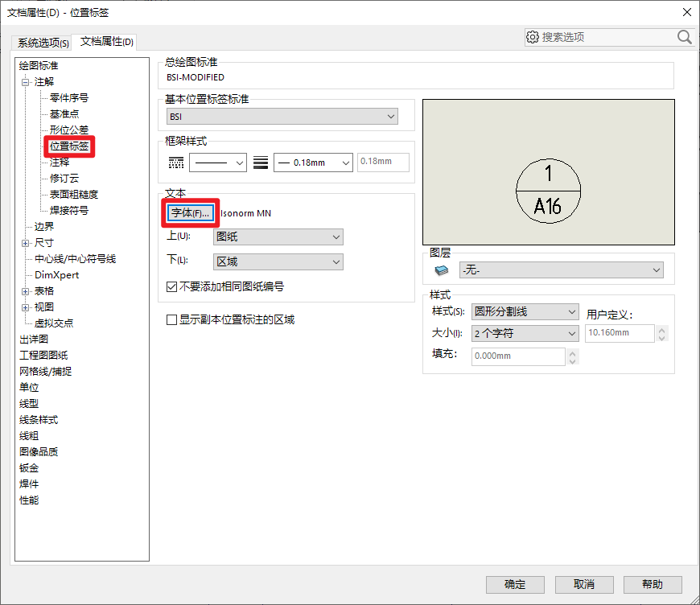The image size is (700, 605).
Task: Click the frame line thickness icon
Action: pos(261,163)
